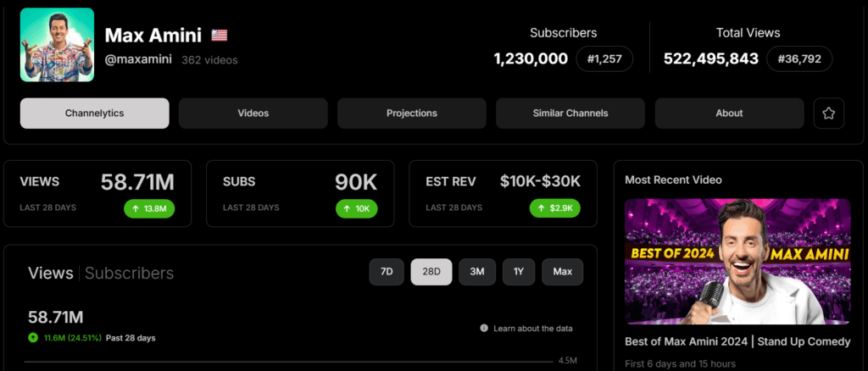This screenshot has height=371, width=868.
Task: Click the green up-arrow icon under 58.71M
Action: [x=33, y=338]
